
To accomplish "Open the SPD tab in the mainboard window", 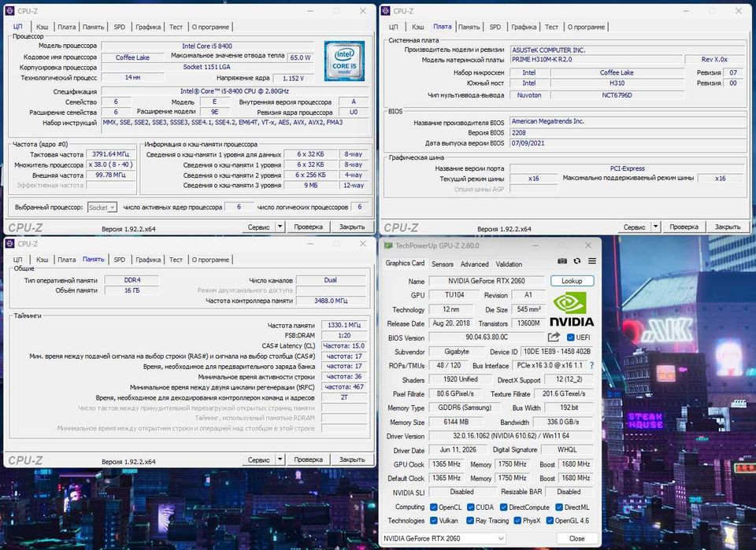I will pos(495,27).
